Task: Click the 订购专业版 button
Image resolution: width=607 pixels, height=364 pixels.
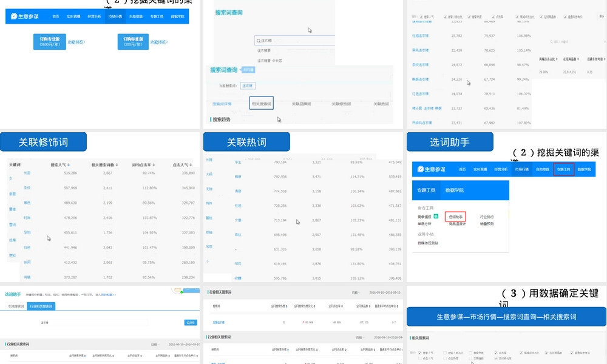Action: 50,42
